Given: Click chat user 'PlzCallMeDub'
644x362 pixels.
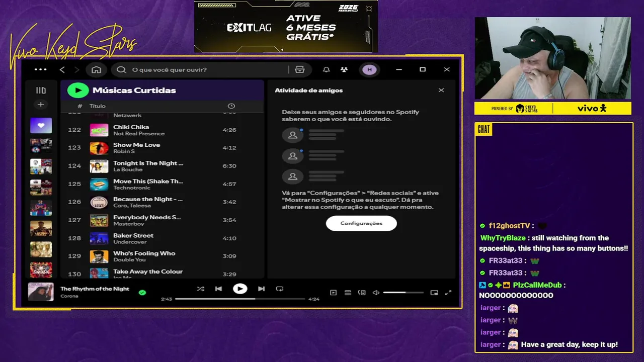Looking at the screenshot, I should pos(537,285).
